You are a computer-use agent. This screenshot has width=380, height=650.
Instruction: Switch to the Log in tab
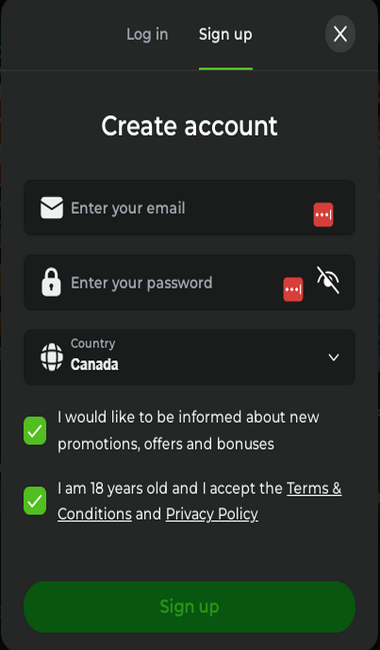tap(147, 34)
